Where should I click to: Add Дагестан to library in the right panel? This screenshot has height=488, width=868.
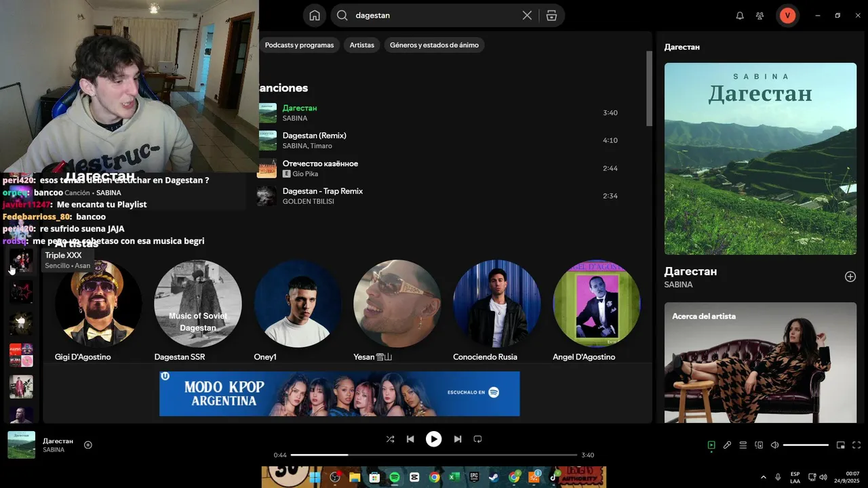pos(850,277)
